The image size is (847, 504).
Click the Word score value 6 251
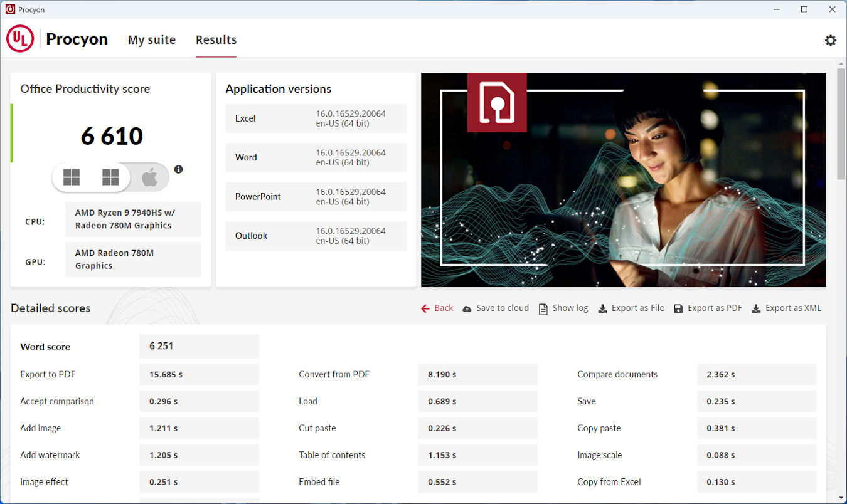pos(199,346)
